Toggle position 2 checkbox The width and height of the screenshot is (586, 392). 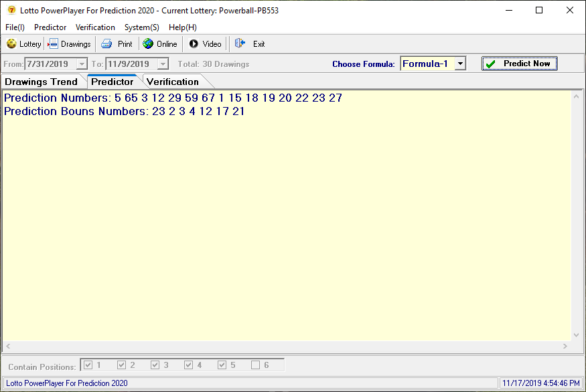click(x=121, y=365)
